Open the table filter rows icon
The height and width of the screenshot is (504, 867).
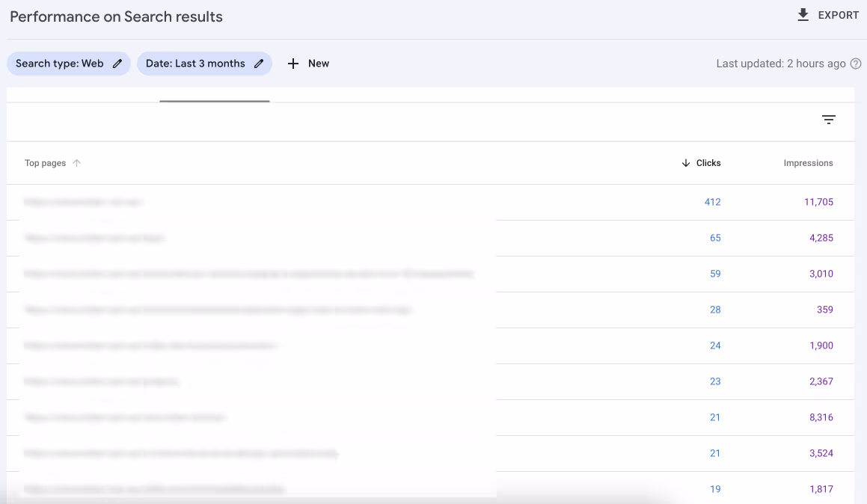click(828, 120)
